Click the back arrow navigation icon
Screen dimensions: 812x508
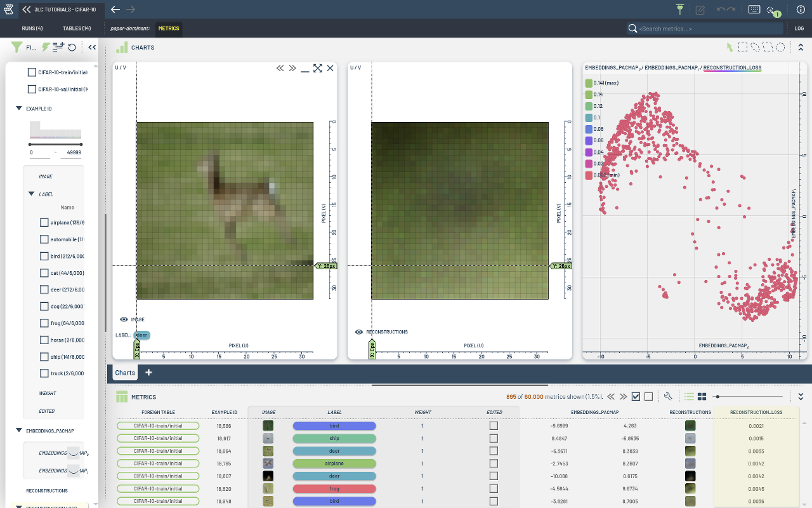pyautogui.click(x=115, y=10)
